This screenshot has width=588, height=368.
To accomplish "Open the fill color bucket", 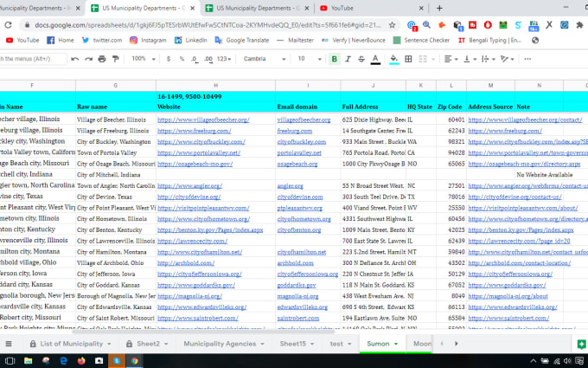I will point(393,59).
